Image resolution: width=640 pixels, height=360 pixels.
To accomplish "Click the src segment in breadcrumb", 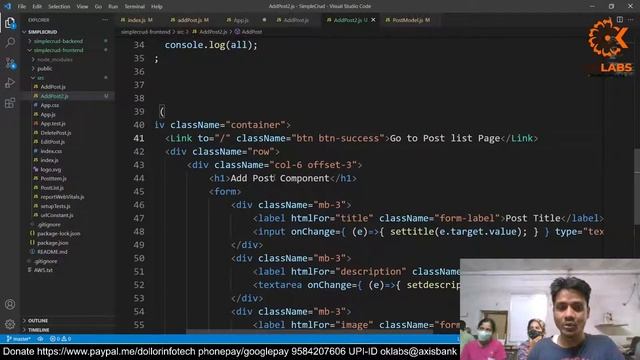I will [x=180, y=31].
